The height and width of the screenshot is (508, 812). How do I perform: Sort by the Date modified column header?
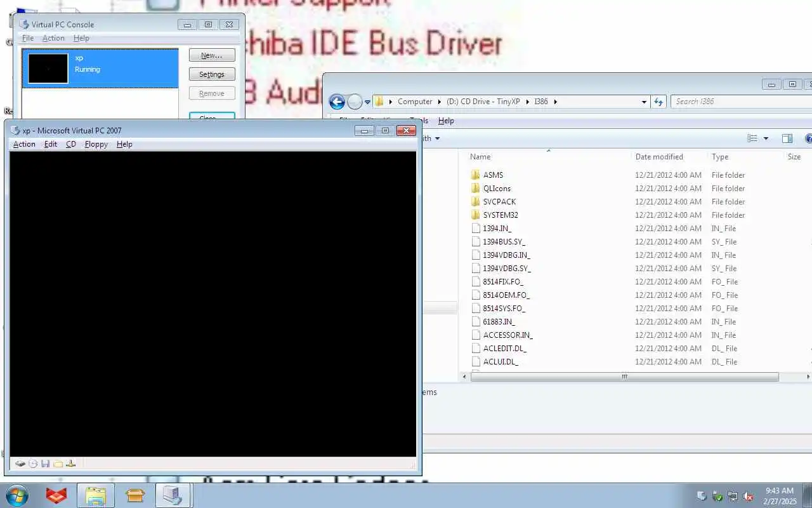(659, 157)
